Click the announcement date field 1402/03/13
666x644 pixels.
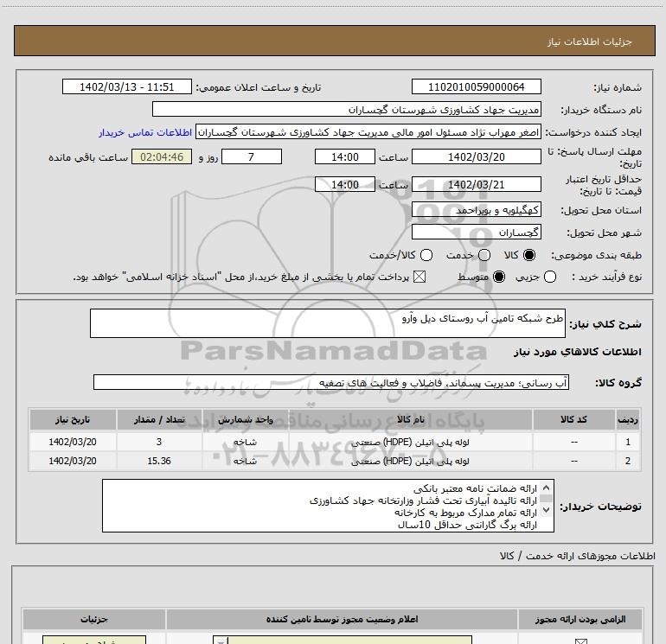click(x=127, y=87)
